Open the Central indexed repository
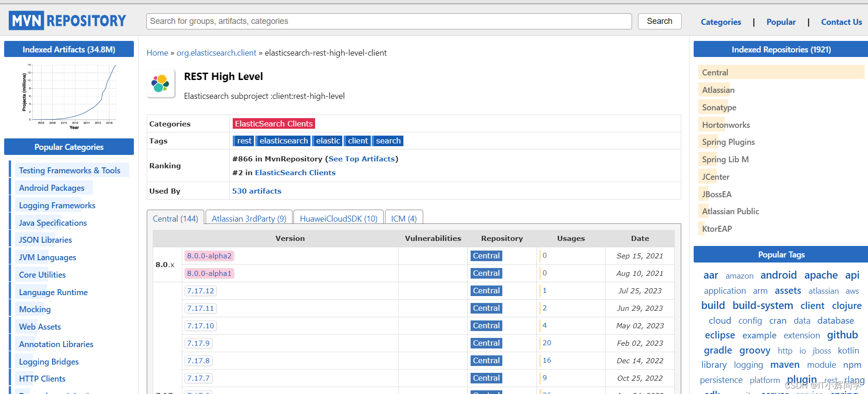 point(715,72)
